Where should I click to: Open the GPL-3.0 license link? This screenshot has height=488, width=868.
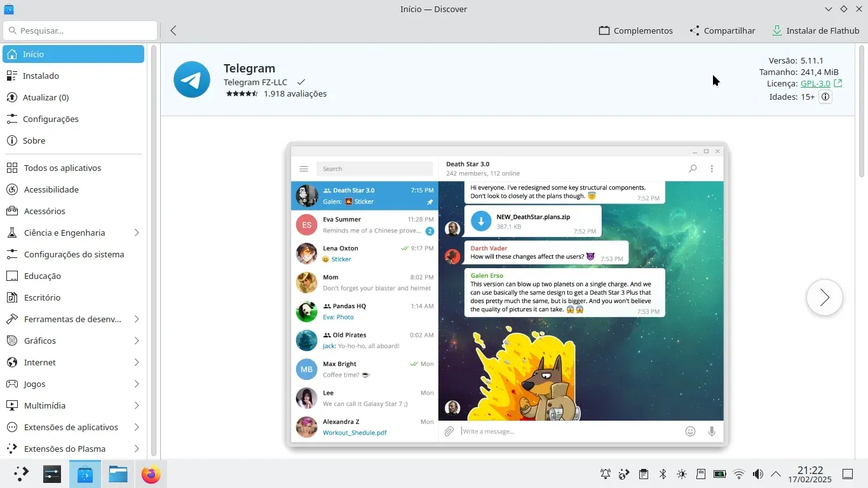click(815, 83)
